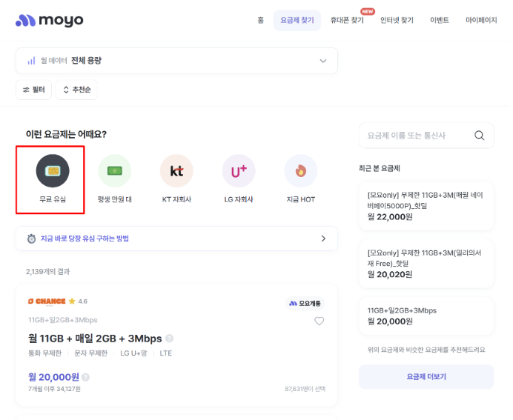
Task: Click the 87,631명이 선택 text
Action: (x=305, y=389)
